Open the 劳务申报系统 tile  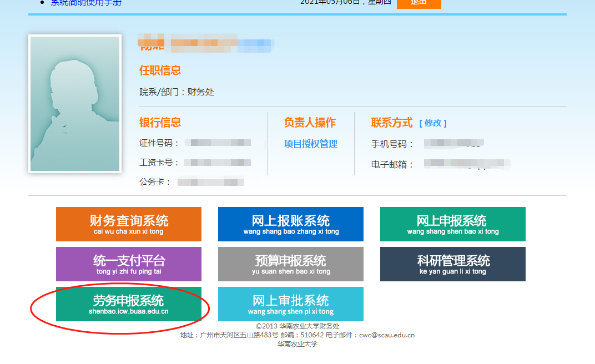coord(129,304)
